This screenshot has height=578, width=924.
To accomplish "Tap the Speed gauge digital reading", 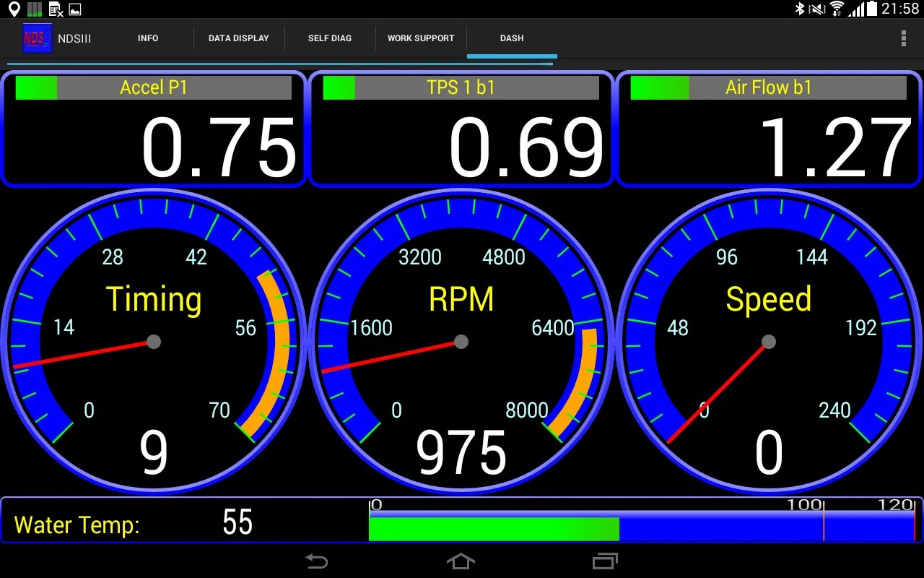I will [769, 453].
